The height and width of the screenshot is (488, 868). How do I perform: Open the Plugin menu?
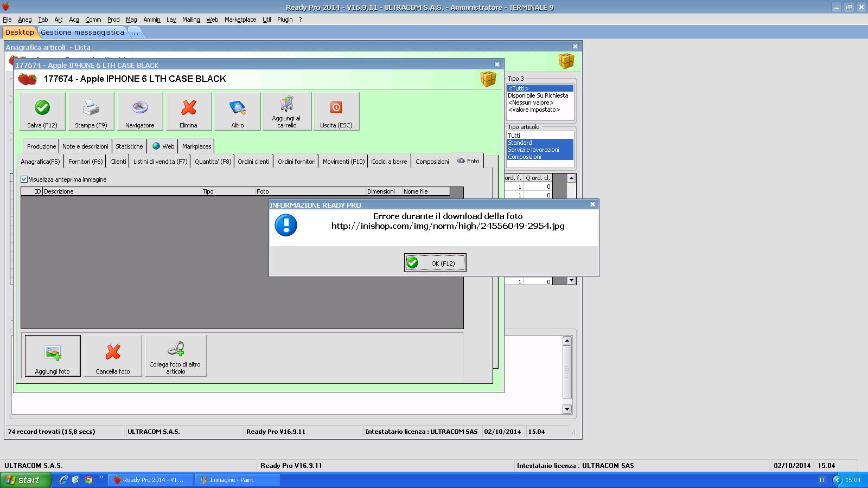click(x=285, y=20)
